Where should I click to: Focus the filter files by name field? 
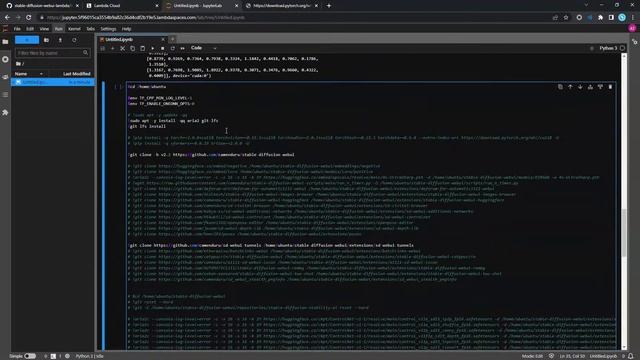coord(52,53)
